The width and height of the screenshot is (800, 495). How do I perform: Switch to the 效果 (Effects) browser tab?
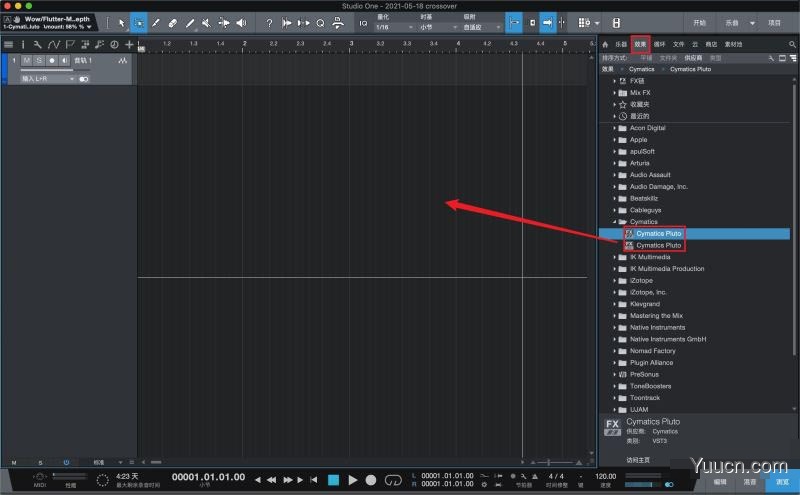[x=640, y=44]
